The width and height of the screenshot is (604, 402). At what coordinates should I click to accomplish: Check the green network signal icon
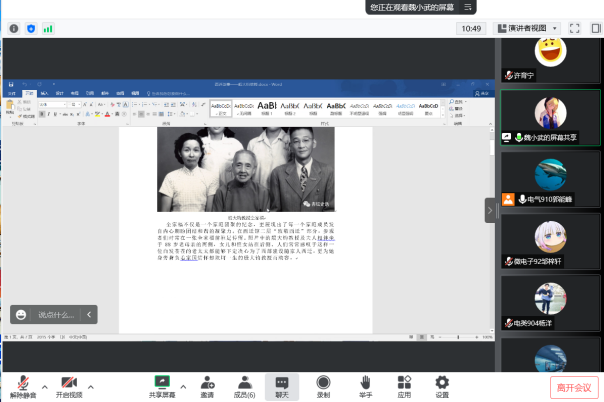pyautogui.click(x=48, y=28)
